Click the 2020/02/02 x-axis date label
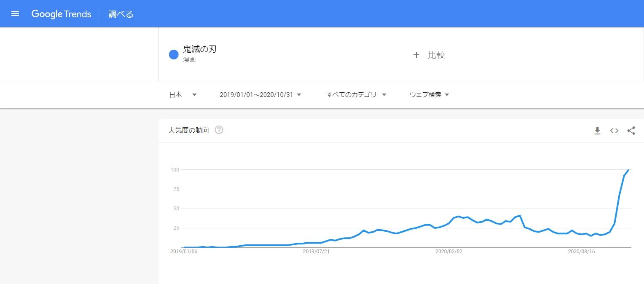Image resolution: width=644 pixels, height=284 pixels. pos(449,252)
